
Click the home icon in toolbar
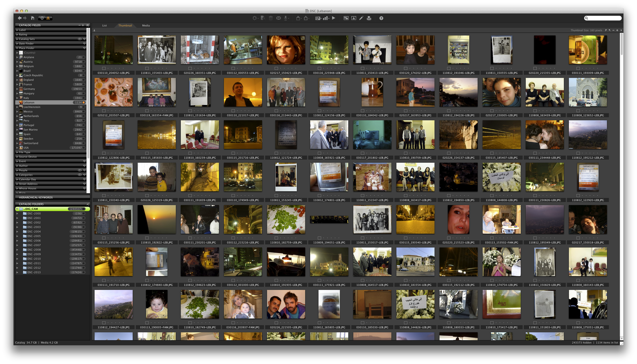(32, 18)
